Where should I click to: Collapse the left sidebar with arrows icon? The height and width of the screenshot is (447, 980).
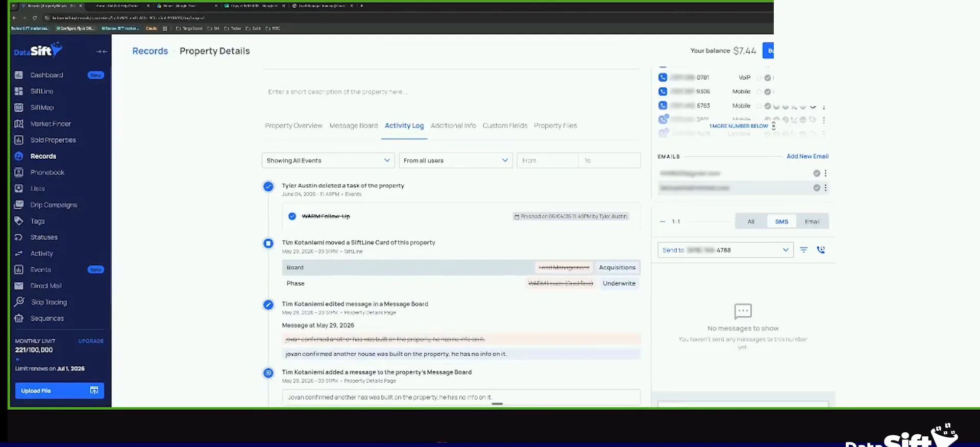[x=102, y=52]
